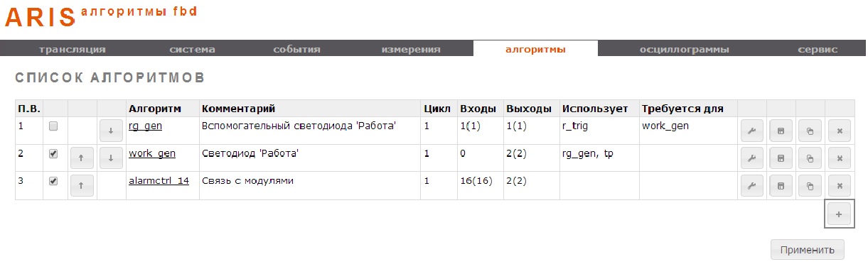868x269 pixels.
Task: Add a new algorithm with plus button
Action: [x=839, y=214]
